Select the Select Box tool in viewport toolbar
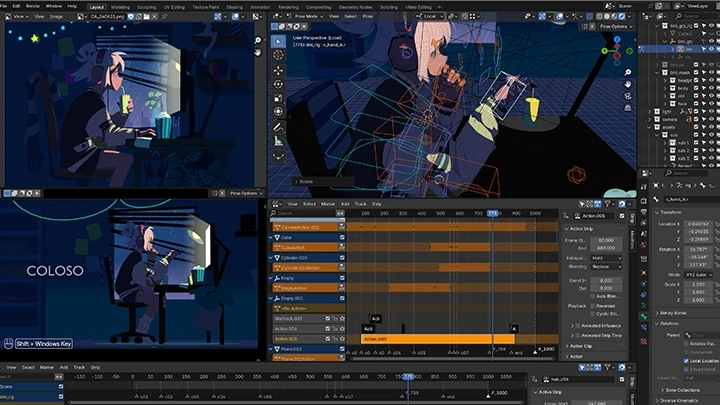 tap(278, 43)
